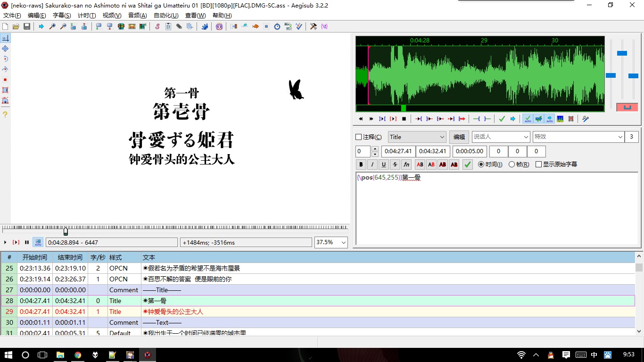Open the 说话人 actor dropdown
The image size is (644, 362).
(501, 137)
